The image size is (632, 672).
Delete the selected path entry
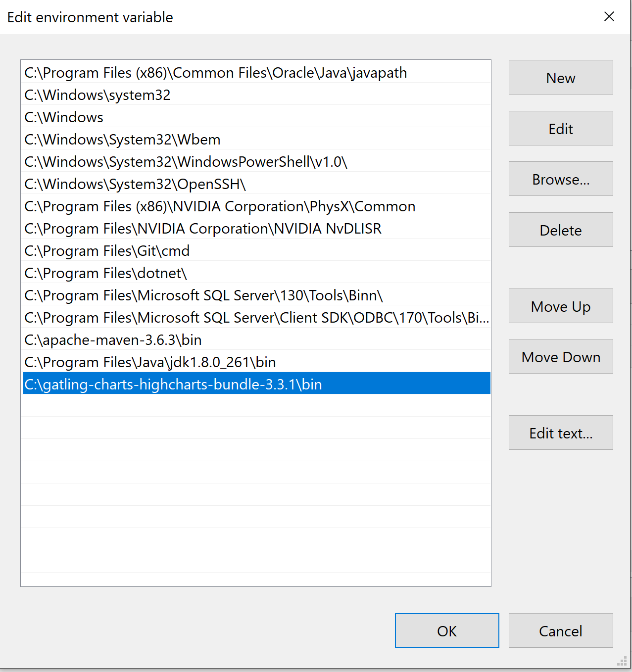560,230
